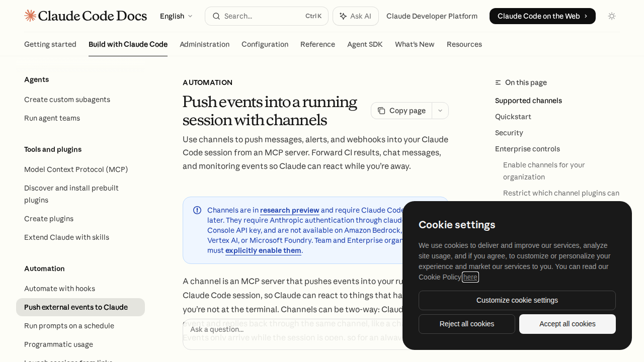
Task: Open Create plugins in sidebar
Action: coord(49,219)
